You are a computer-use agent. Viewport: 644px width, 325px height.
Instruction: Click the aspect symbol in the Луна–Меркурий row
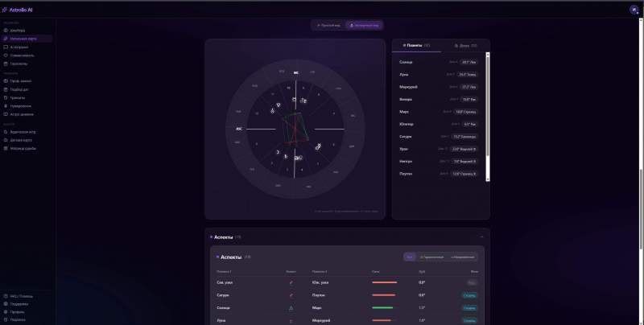[x=291, y=320]
